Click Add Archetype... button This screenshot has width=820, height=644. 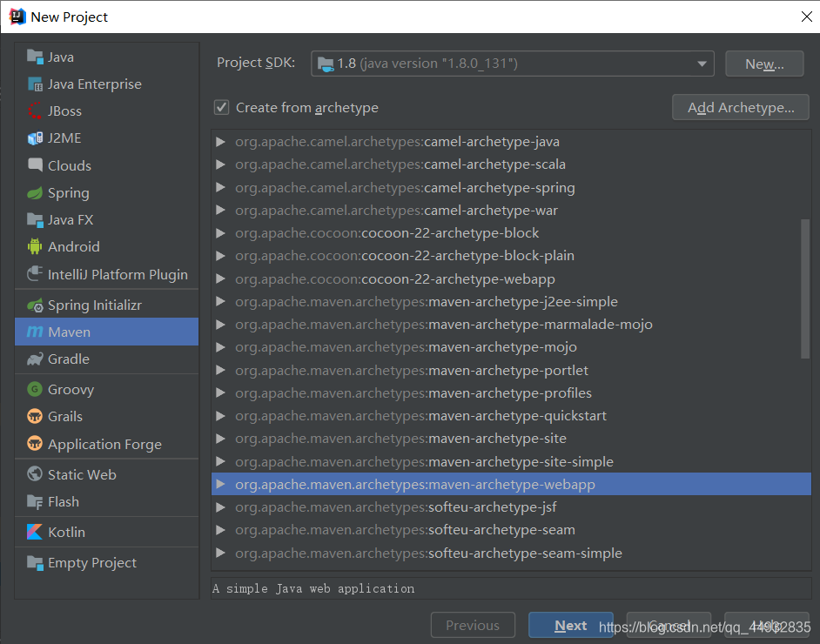click(741, 108)
